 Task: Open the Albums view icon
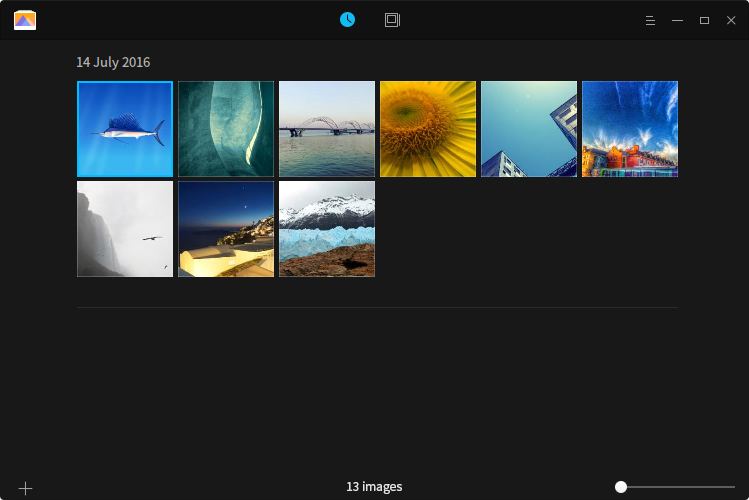coord(392,20)
